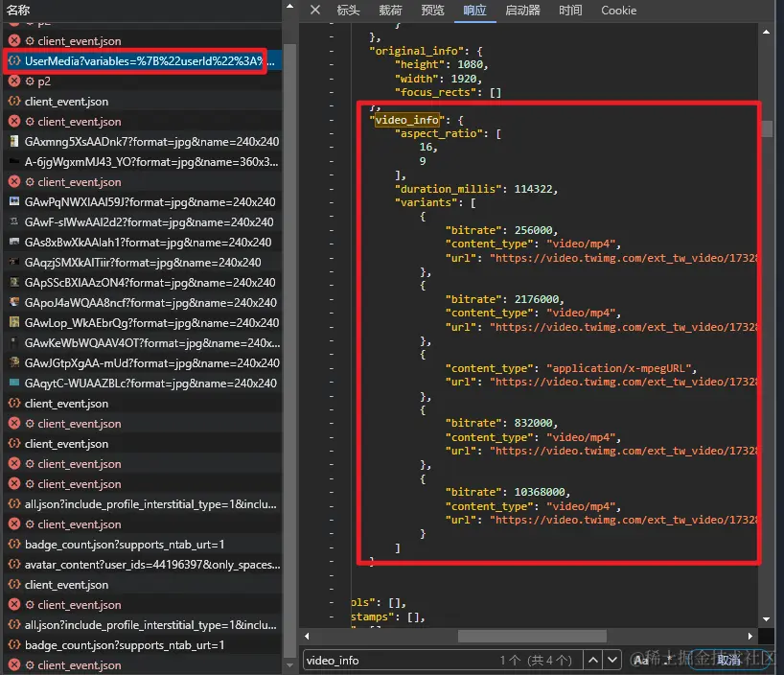Click the url below bitrate 10368000

[625, 520]
